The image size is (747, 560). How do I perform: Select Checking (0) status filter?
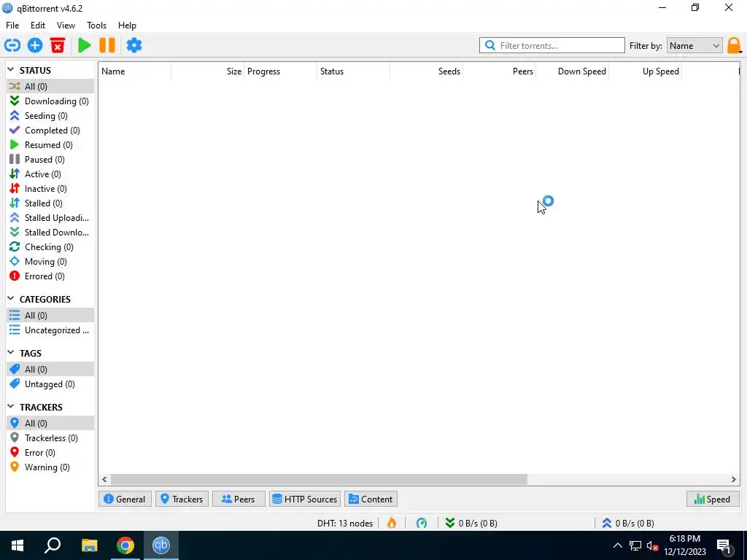[50, 246]
